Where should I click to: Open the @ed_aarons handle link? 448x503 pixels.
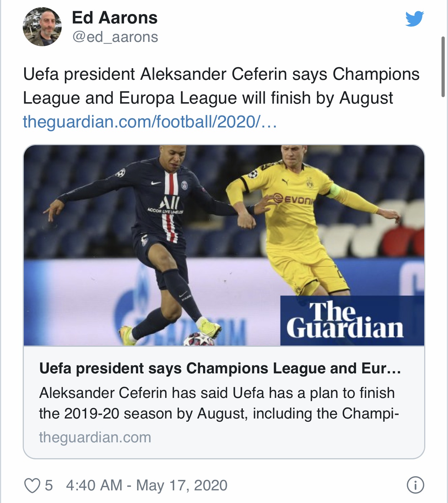click(115, 37)
